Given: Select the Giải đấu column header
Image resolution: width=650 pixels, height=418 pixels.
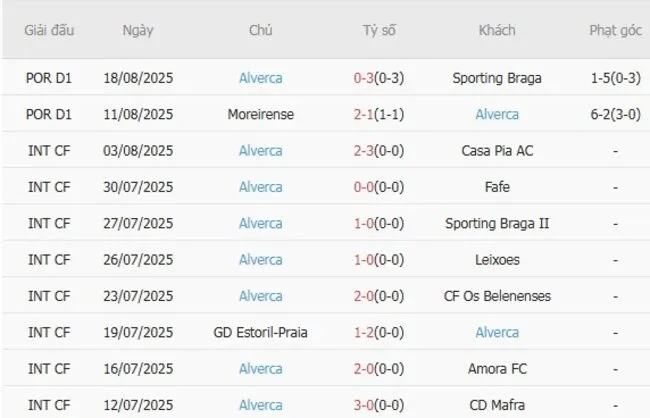Looking at the screenshot, I should point(49,30).
